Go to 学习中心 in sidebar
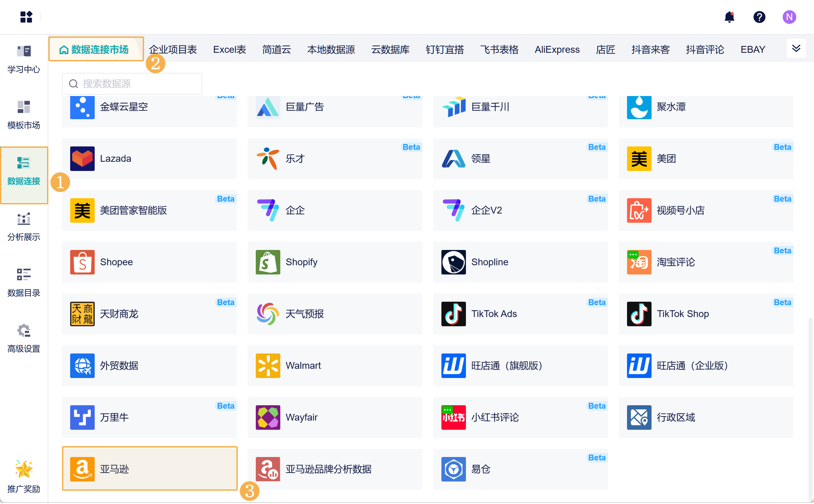This screenshot has width=814, height=504. 24,59
